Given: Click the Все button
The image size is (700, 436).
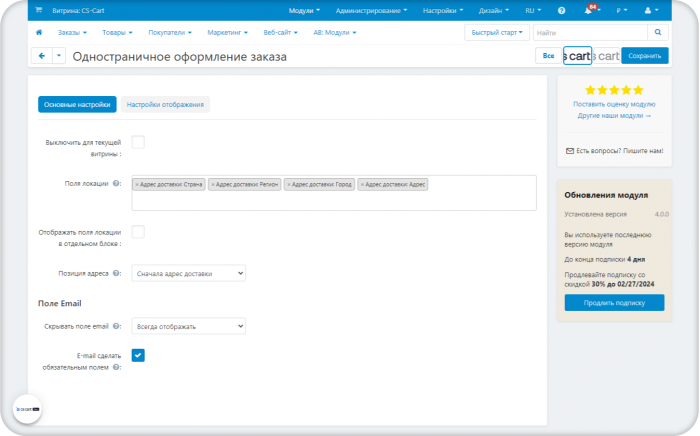Looking at the screenshot, I should pos(548,56).
